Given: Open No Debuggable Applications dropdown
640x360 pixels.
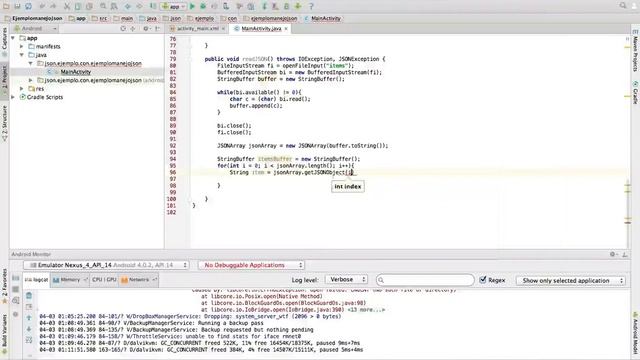Looking at the screenshot, I should tap(251, 265).
